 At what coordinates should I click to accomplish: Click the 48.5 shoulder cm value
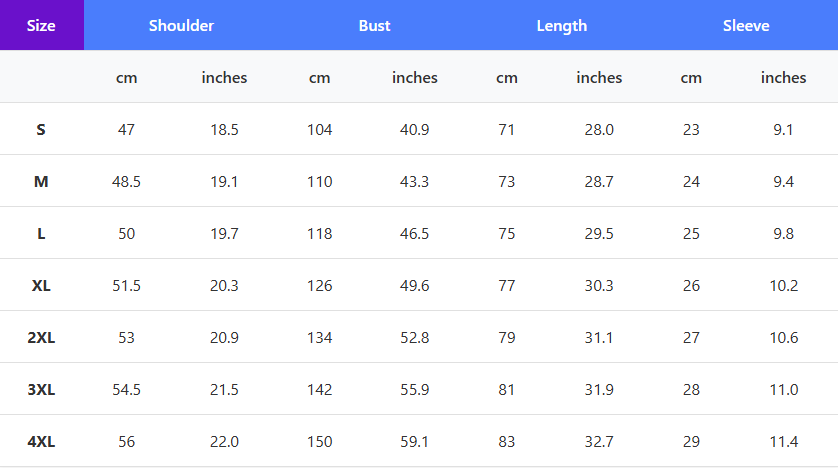coord(126,181)
